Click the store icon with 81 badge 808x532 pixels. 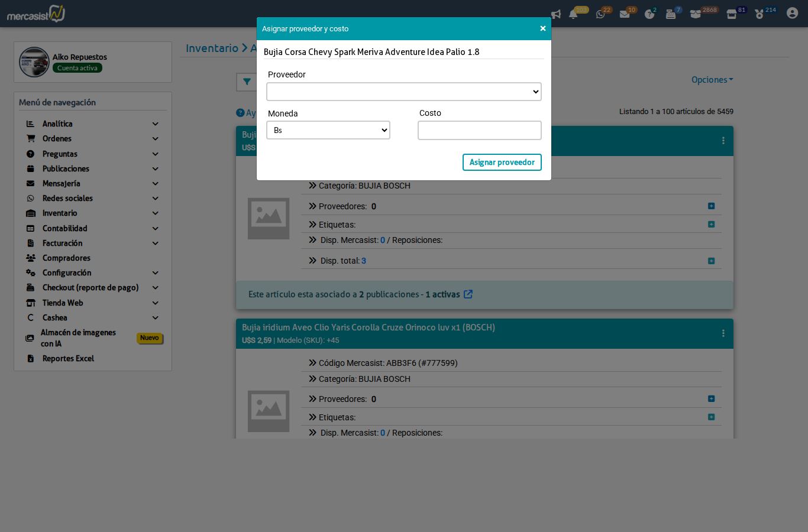[x=731, y=13]
